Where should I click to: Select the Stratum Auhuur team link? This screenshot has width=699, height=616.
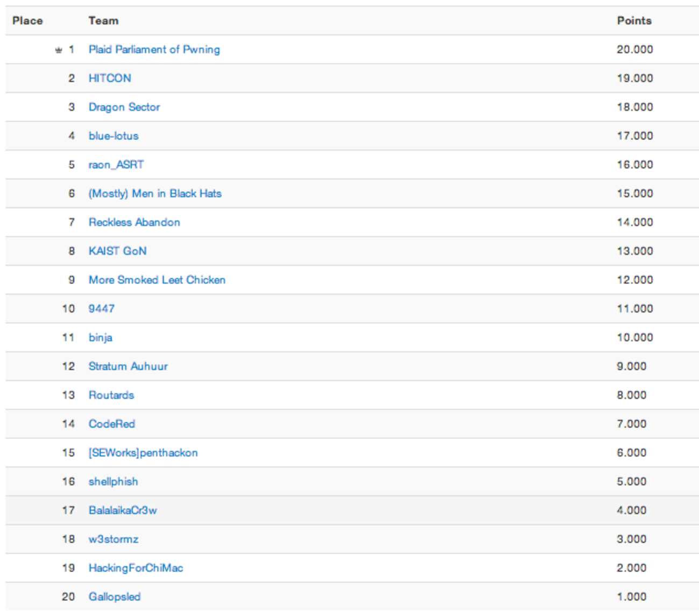pyautogui.click(x=128, y=366)
